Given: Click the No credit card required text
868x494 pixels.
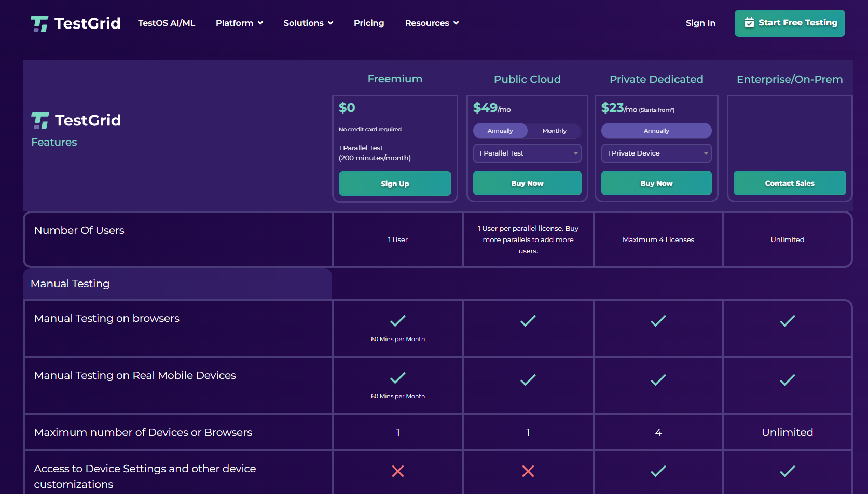Looking at the screenshot, I should point(370,129).
